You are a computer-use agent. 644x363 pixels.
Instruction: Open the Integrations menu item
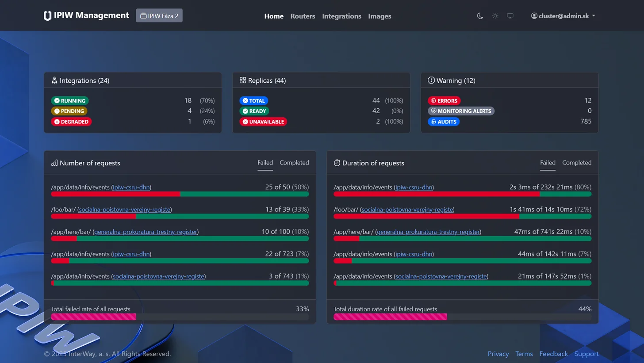pos(341,16)
